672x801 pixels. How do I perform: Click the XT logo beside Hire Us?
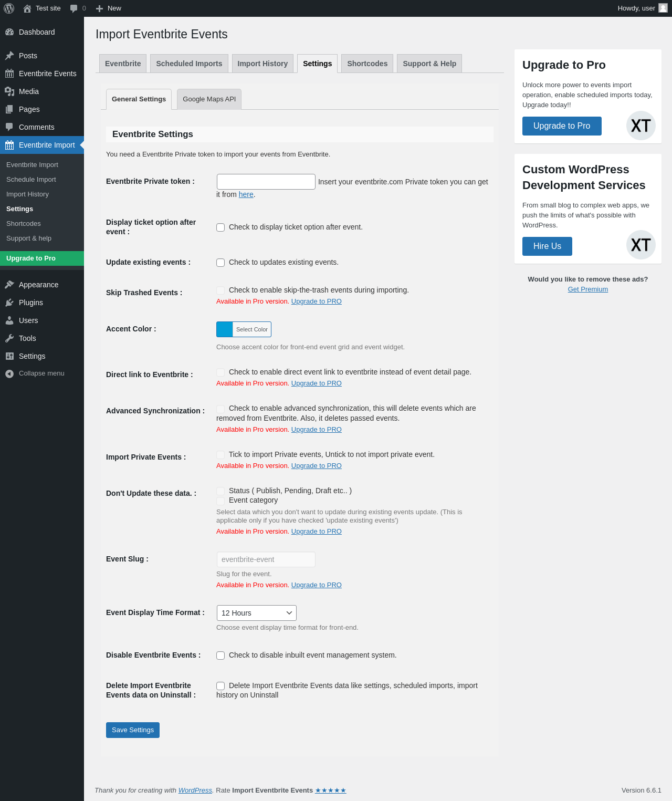[x=641, y=245]
